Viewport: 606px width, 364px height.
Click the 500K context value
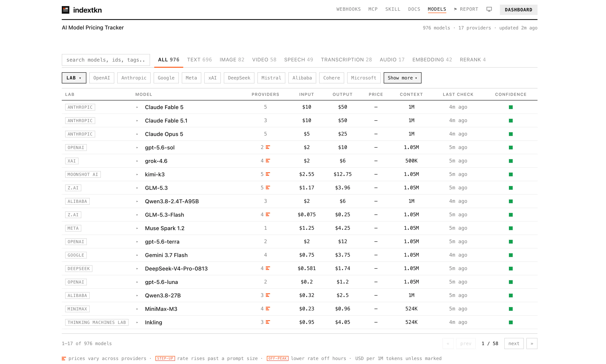click(x=411, y=161)
